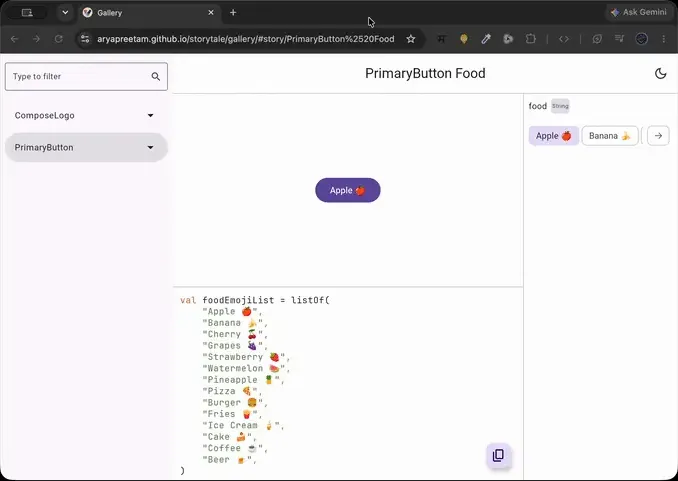Image resolution: width=678 pixels, height=481 pixels.
Task: Select the Banana food chip
Action: pyautogui.click(x=610, y=136)
